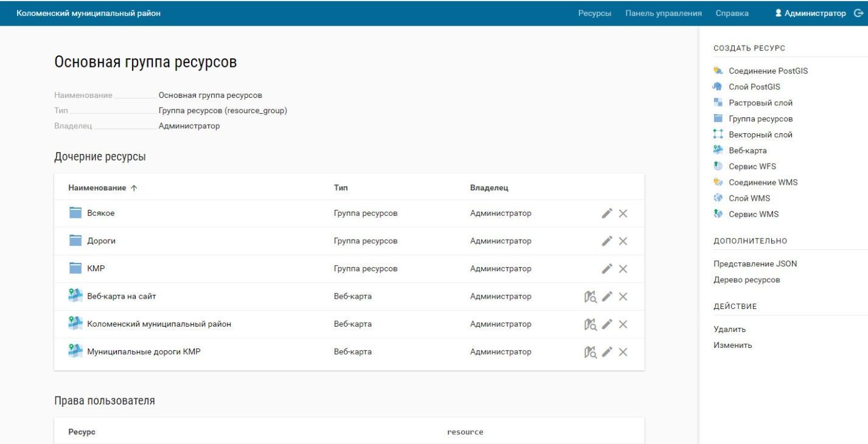Open Коломенский муниципальный район table link

coord(159,324)
